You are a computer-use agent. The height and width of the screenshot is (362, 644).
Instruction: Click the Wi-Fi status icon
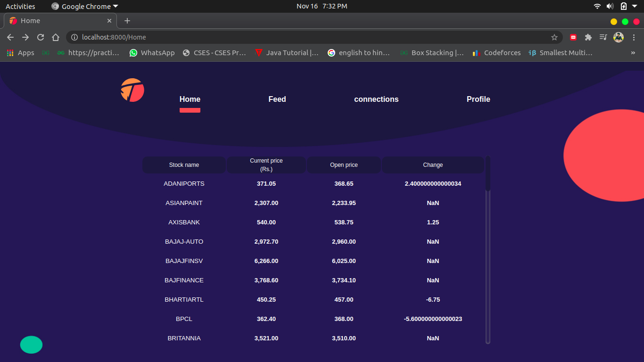pos(597,6)
